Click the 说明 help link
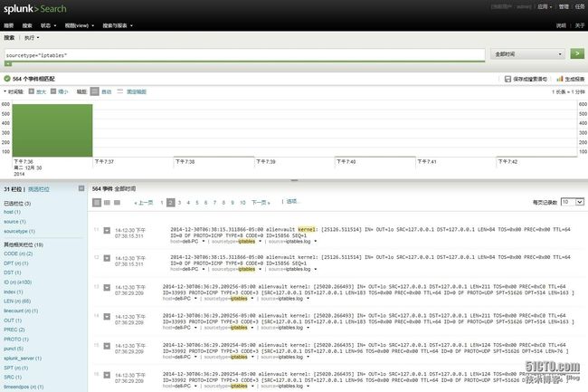Screen dimensions: 588x392 tap(561, 25)
